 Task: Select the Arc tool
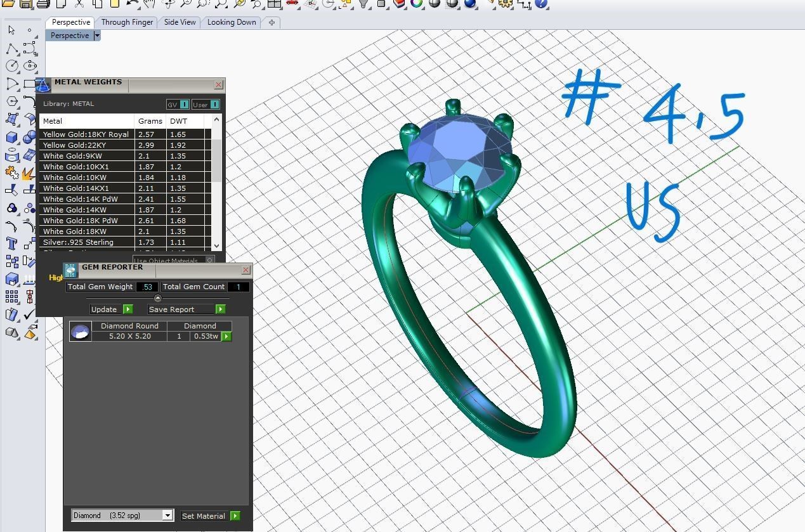11,84
